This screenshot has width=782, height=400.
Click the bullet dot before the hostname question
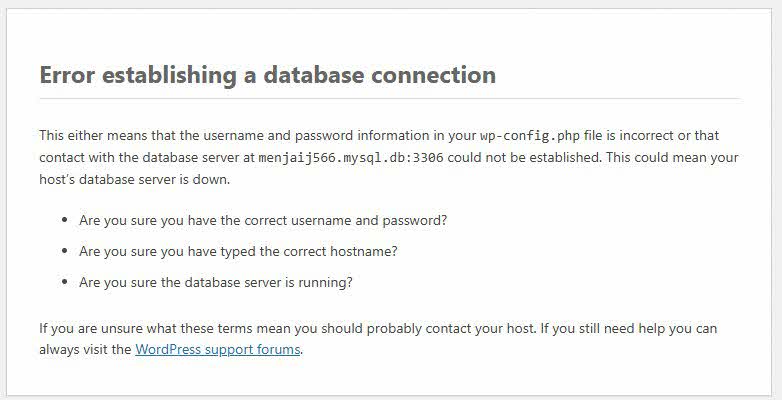coord(64,250)
